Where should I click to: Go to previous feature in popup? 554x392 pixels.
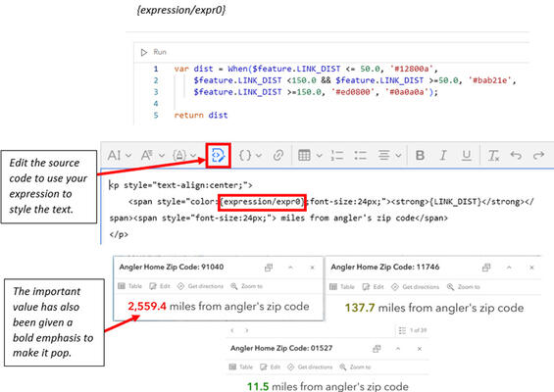pyautogui.click(x=232, y=330)
